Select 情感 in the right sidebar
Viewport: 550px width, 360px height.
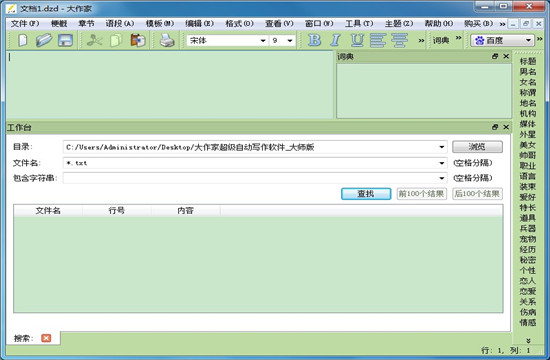528,322
